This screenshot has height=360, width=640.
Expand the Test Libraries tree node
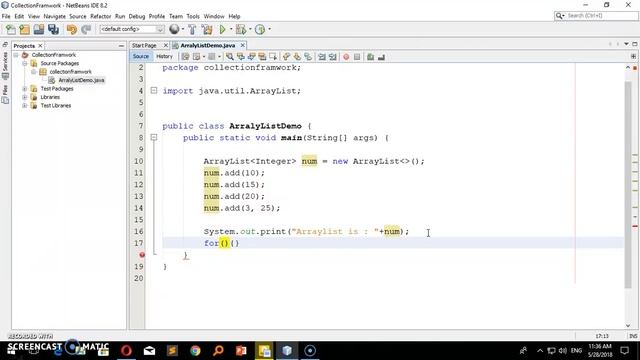point(24,105)
